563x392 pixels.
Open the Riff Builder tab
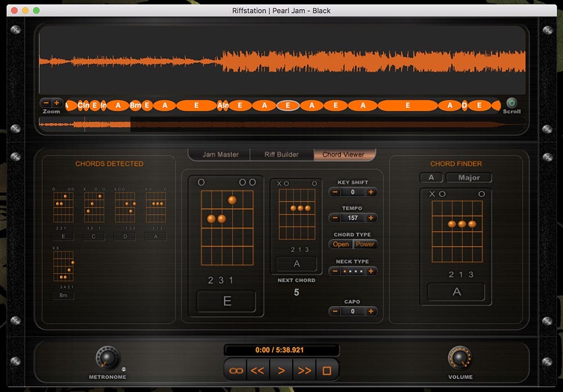click(x=280, y=154)
